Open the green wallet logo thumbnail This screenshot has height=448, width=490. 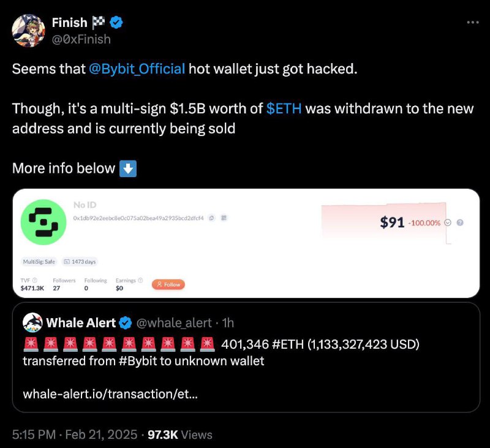[x=43, y=222]
